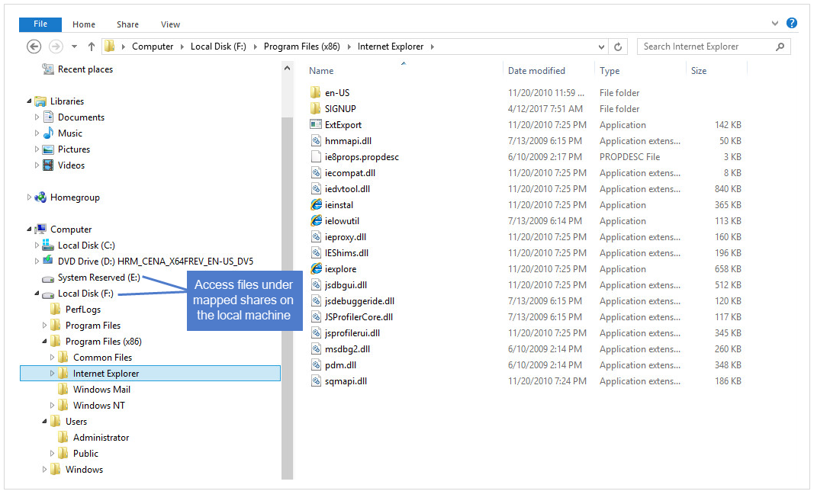Select the ie8props.propdesc file icon

click(x=316, y=156)
